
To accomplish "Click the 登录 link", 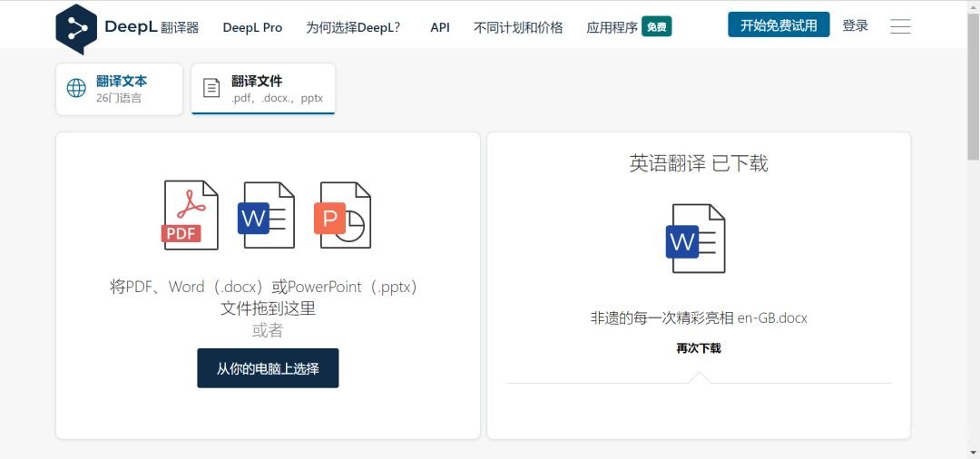I will [855, 25].
